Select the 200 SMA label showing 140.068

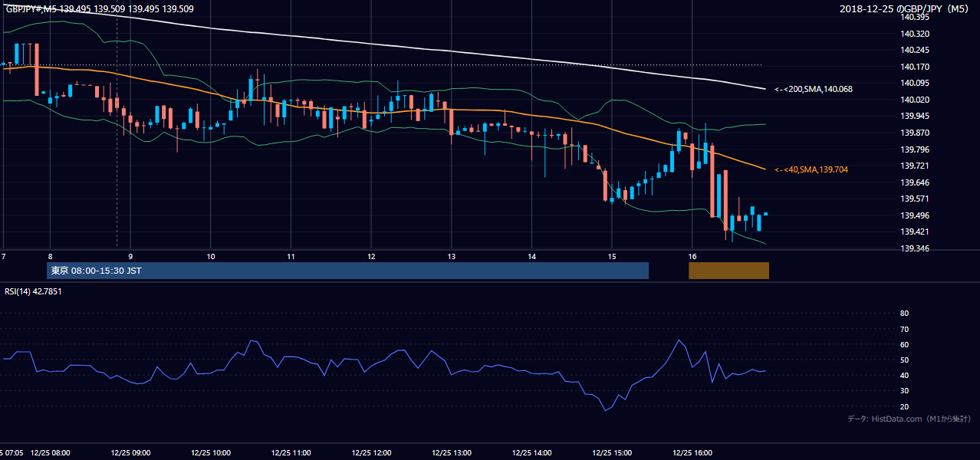(814, 90)
